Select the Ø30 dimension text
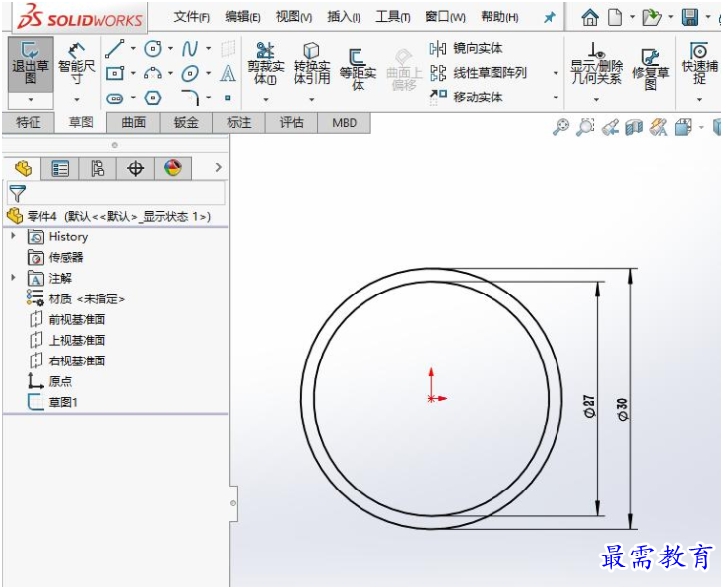Screen dimensions: 721x588 pos(623,409)
